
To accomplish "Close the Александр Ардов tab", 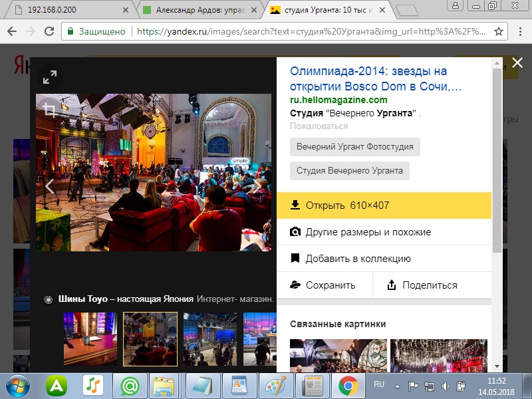I will 254,10.
